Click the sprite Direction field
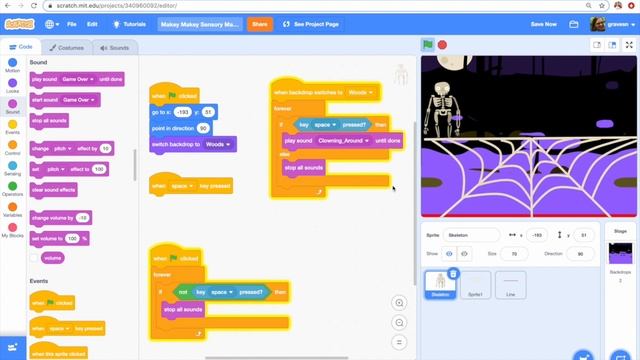 580,254
